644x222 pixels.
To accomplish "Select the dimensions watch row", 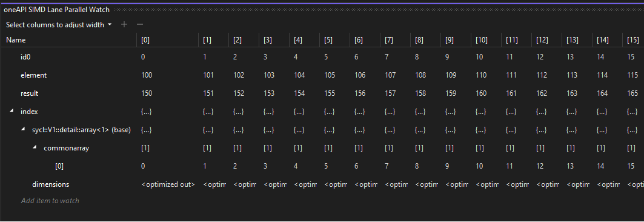I will (x=322, y=184).
